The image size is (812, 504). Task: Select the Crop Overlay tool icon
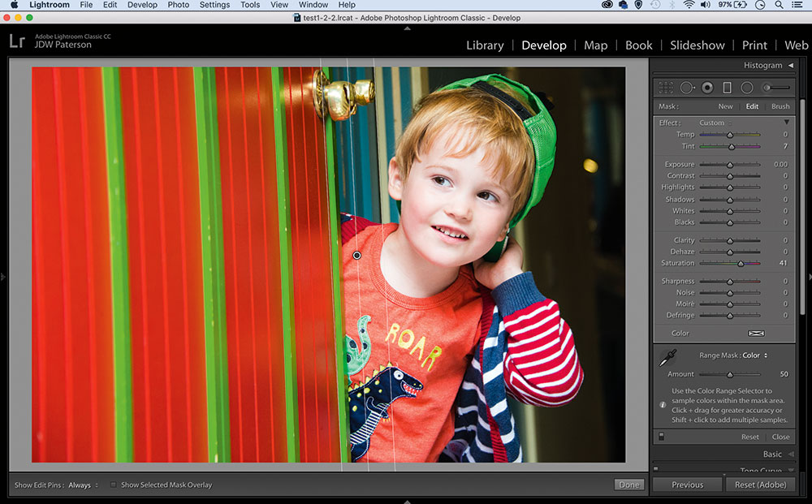click(666, 88)
